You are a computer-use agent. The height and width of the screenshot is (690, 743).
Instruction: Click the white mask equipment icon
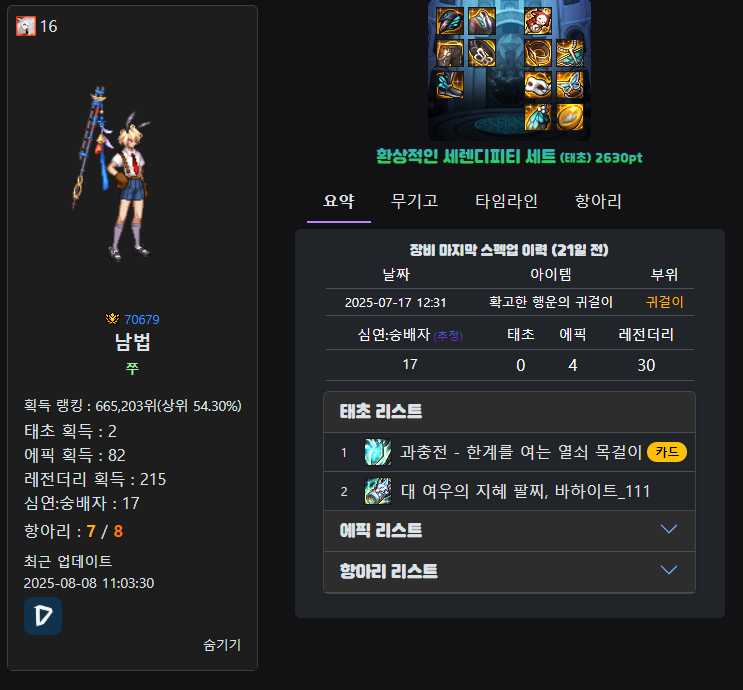tap(538, 85)
